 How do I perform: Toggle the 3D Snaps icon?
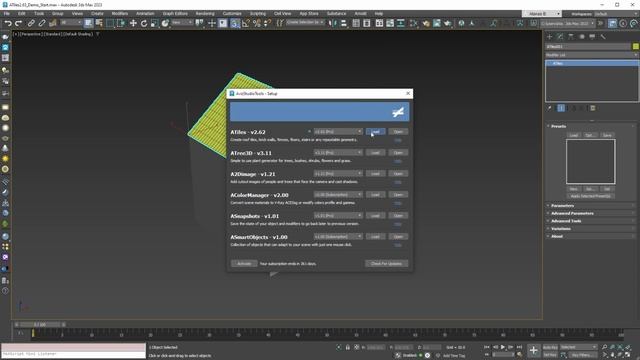tap(235, 24)
